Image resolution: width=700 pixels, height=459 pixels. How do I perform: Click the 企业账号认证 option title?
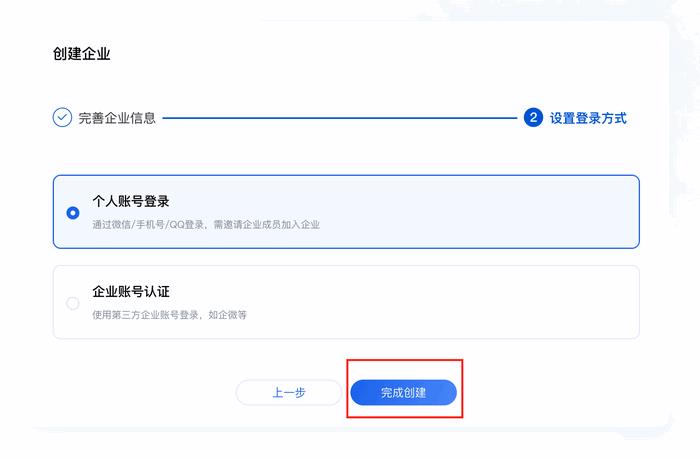[x=131, y=292]
